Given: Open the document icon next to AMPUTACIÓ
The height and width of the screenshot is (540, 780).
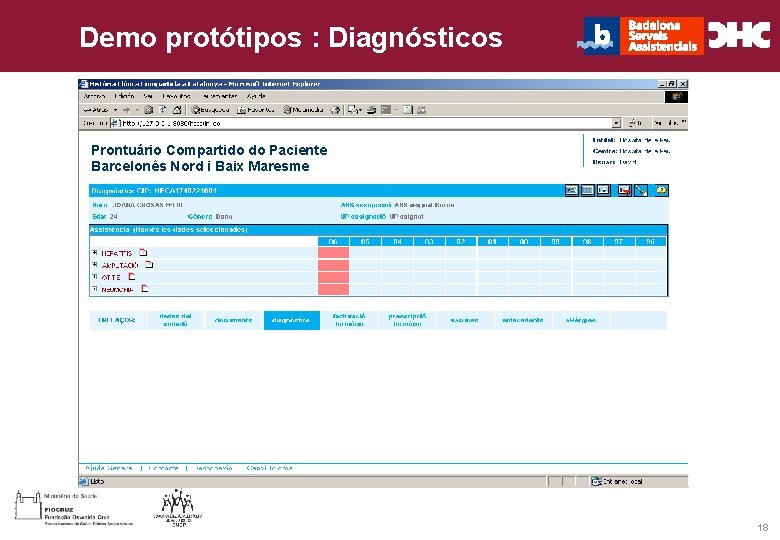Looking at the screenshot, I should coord(149,265).
